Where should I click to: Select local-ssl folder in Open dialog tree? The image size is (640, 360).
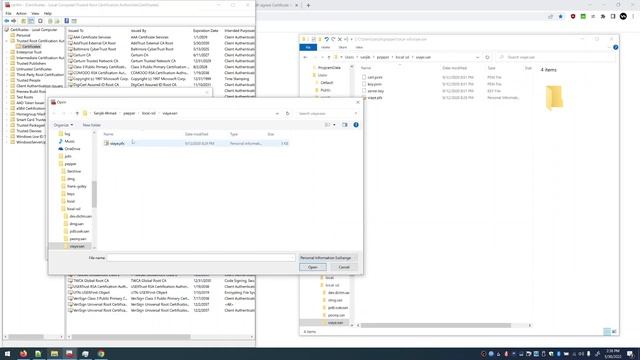[74, 209]
